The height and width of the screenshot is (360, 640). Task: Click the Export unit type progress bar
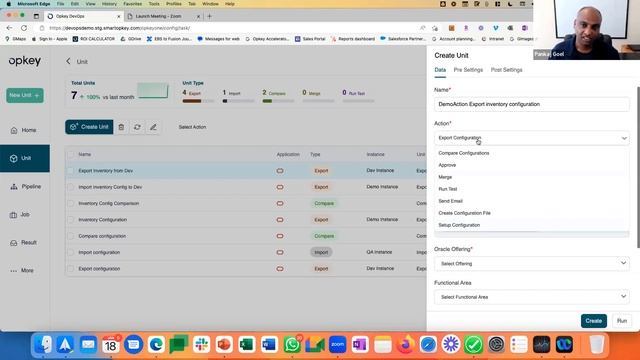pyautogui.click(x=198, y=101)
